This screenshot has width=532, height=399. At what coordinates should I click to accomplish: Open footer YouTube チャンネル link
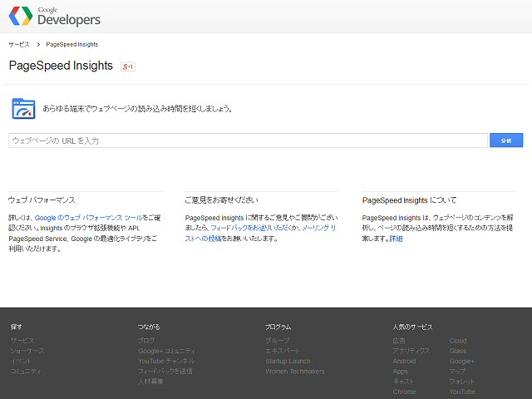(x=166, y=361)
